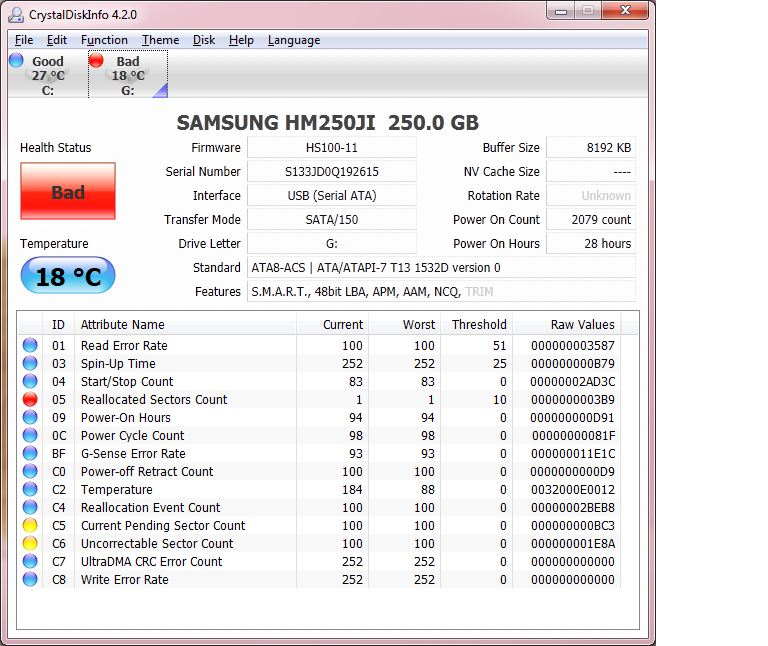The height and width of the screenshot is (646, 768).
Task: Click red orb of Reallocated Sectors Count
Action: pyautogui.click(x=30, y=399)
